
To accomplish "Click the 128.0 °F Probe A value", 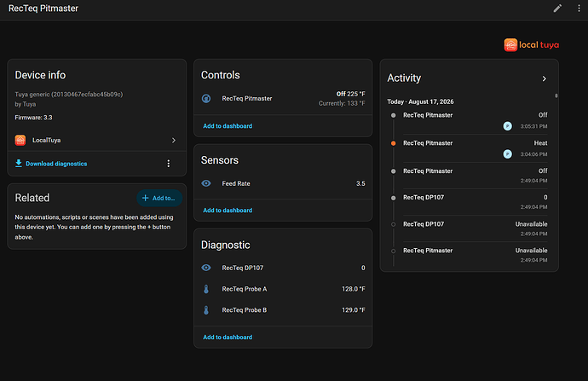I will (354, 289).
